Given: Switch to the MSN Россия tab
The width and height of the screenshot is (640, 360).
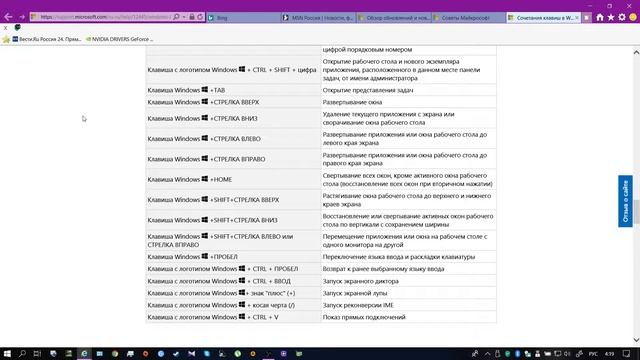Looking at the screenshot, I should point(318,18).
